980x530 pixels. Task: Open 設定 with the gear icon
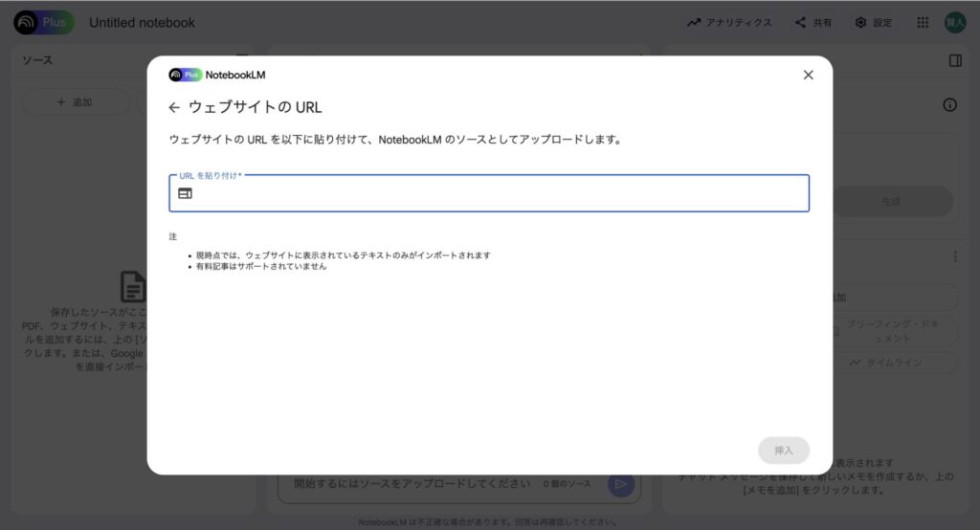[x=873, y=23]
